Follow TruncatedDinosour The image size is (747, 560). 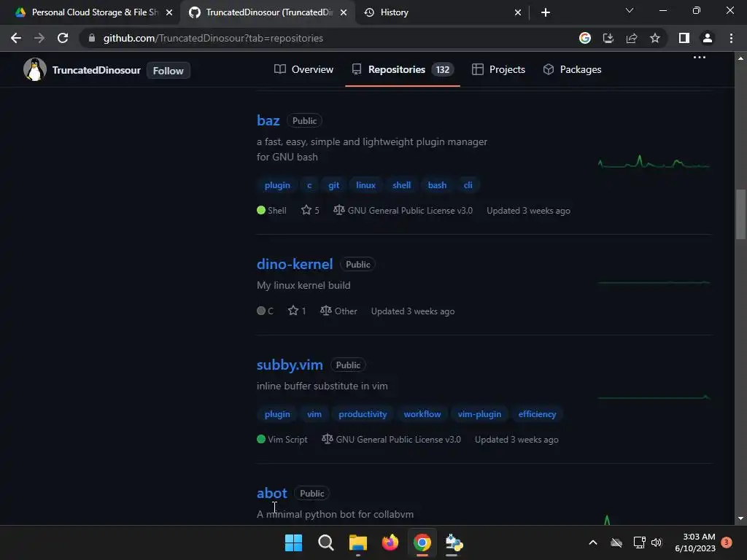(x=169, y=71)
